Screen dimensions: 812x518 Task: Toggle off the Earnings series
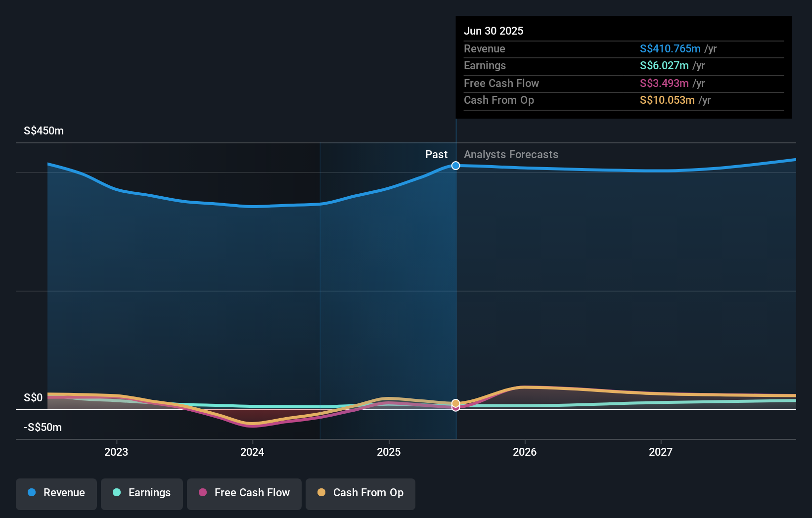(x=142, y=494)
